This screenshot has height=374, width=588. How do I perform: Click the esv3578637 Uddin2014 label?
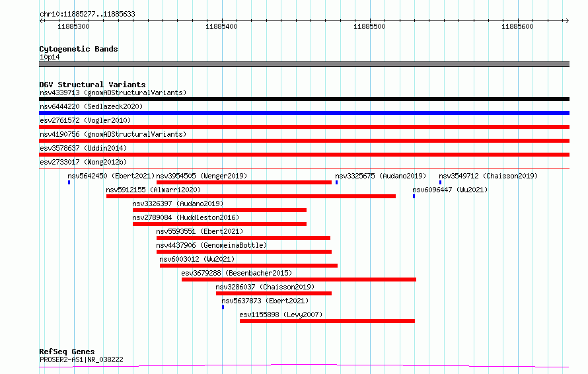tap(83, 148)
